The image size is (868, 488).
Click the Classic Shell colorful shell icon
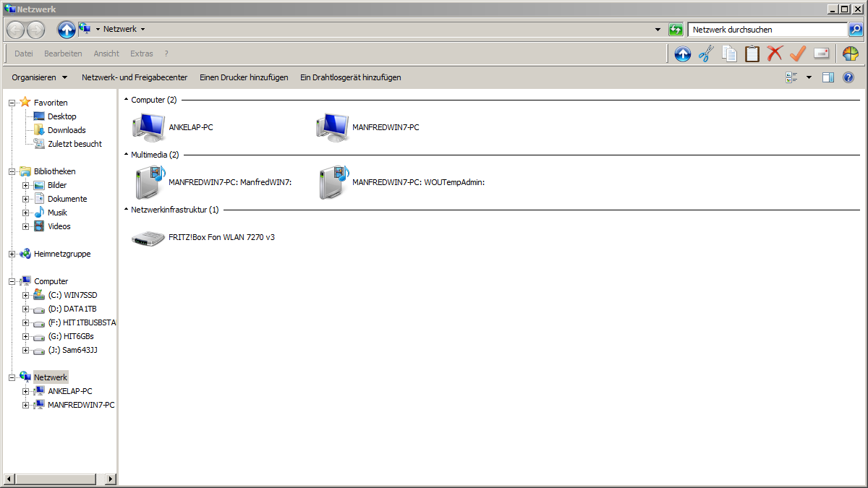point(851,53)
